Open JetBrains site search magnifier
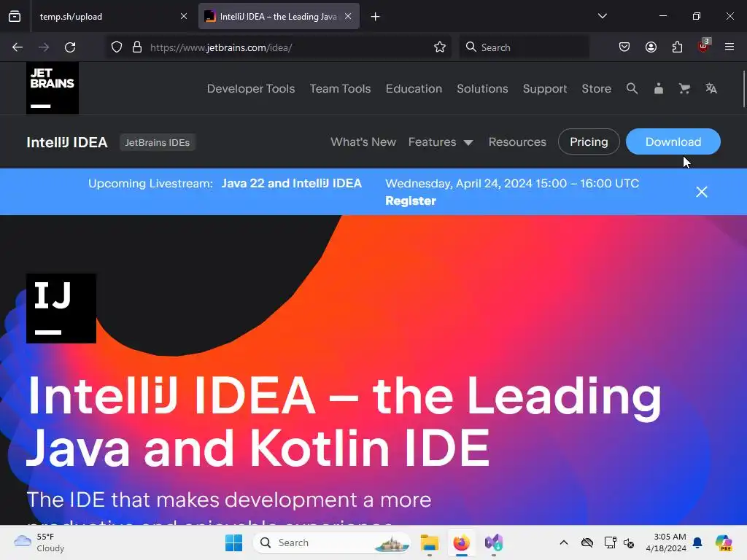Viewport: 747px width, 560px height. 632,88
